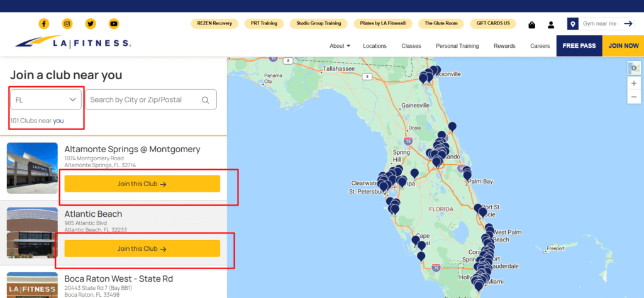This screenshot has height=298, width=644.
Task: Open Studio Group Training link
Action: point(319,23)
